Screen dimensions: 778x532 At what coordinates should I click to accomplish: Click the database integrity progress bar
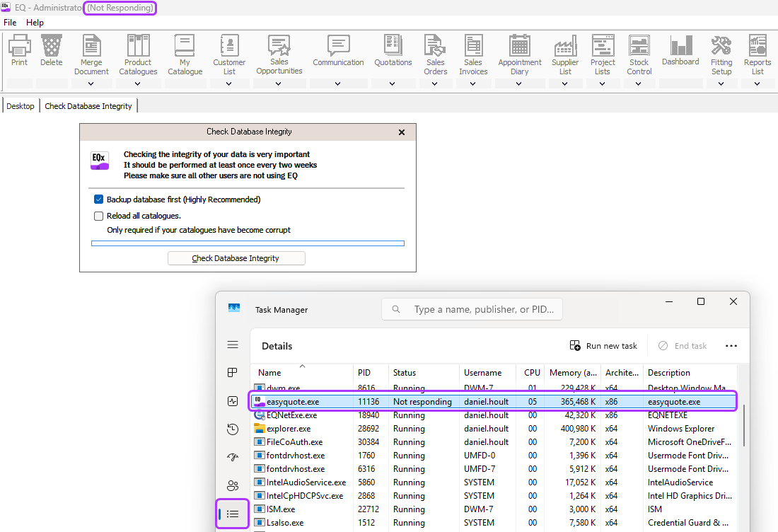[248, 243]
